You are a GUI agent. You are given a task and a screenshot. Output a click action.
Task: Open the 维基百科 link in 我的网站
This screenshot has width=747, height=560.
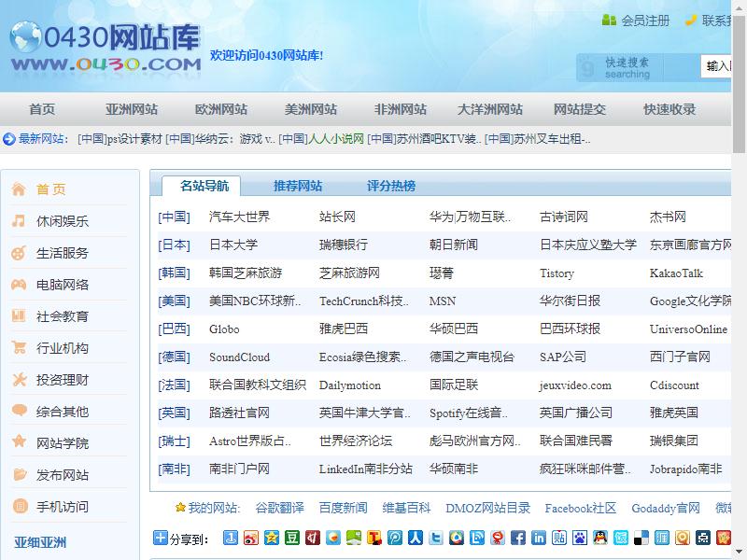click(406, 508)
